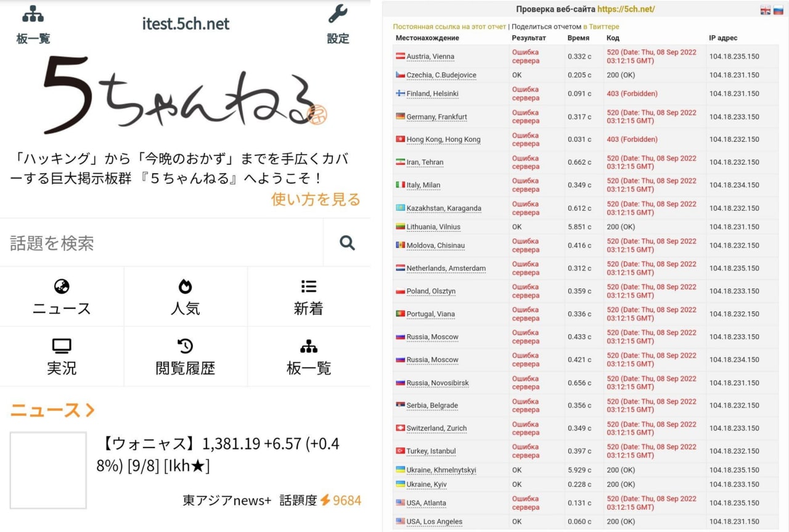Viewport: 789px width, 532px height.
Task: Open the 実況 monitor tile
Action: pyautogui.click(x=62, y=356)
